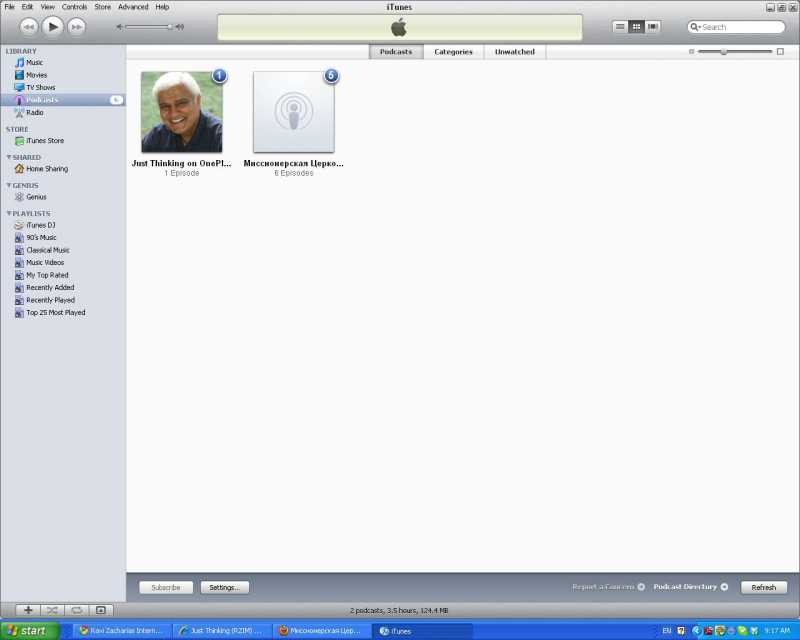Play the current selection
Image resolution: width=800 pixels, height=640 pixels.
(53, 27)
